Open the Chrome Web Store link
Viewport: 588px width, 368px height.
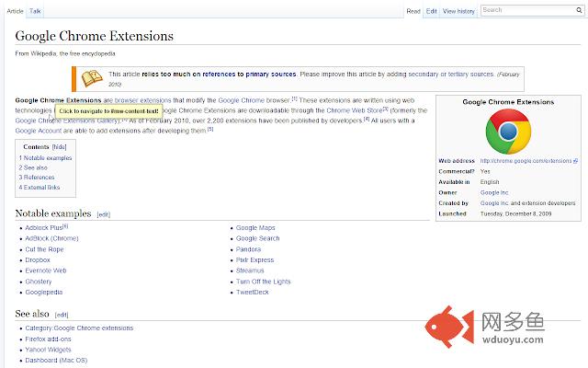pos(355,110)
